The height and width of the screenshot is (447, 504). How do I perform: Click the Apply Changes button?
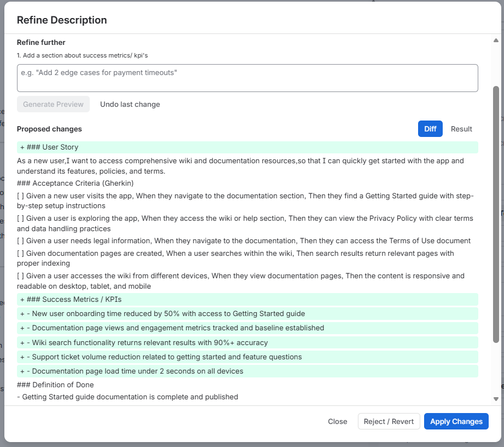tap(456, 421)
